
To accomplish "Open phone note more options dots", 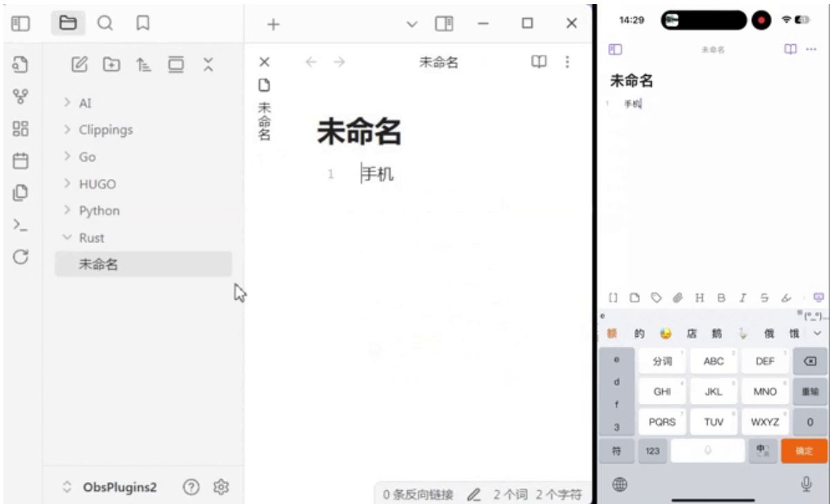I will point(811,50).
